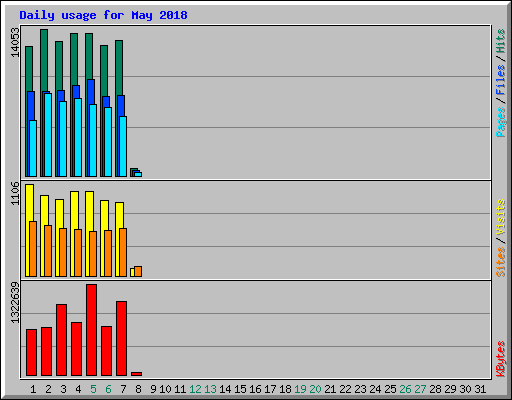Click green day 5 on the x-axis
The image size is (512, 400).
coord(93,389)
